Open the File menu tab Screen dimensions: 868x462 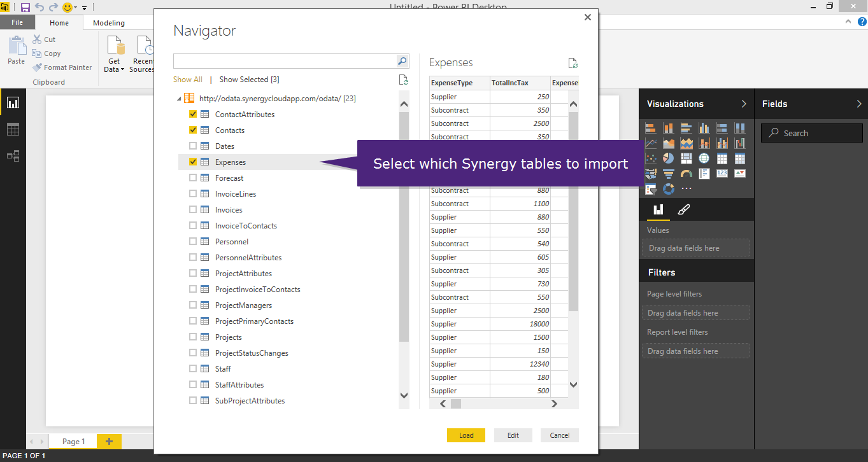coord(17,22)
